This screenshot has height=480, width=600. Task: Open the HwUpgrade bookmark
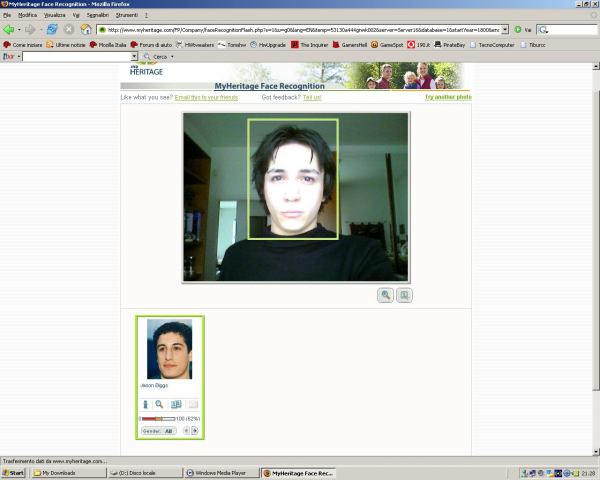(268, 45)
